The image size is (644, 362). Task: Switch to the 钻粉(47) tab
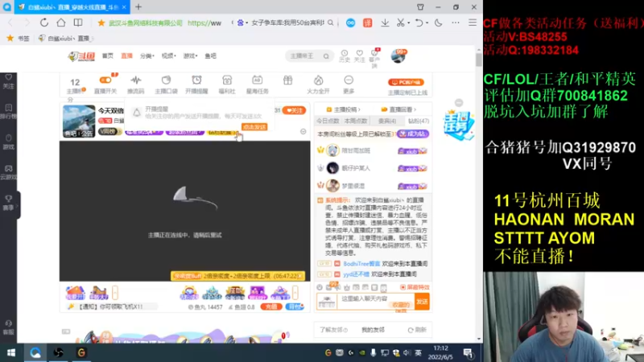pos(418,121)
